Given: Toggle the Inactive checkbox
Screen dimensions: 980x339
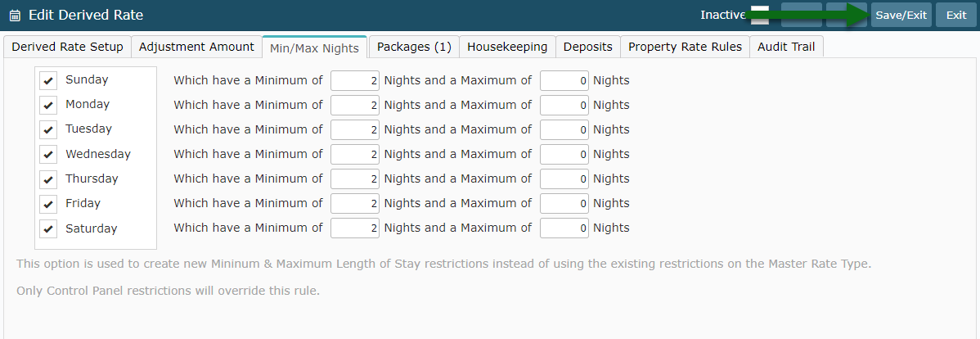Looking at the screenshot, I should coord(759,15).
